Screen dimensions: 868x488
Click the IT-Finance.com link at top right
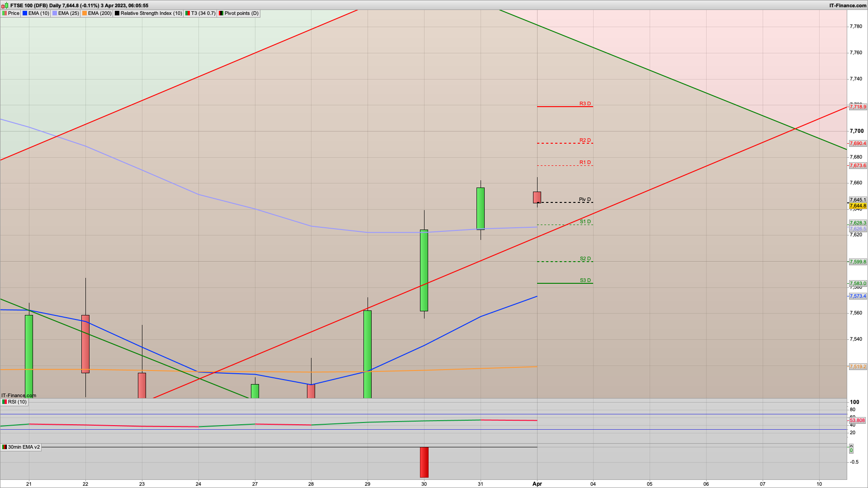[x=848, y=5]
